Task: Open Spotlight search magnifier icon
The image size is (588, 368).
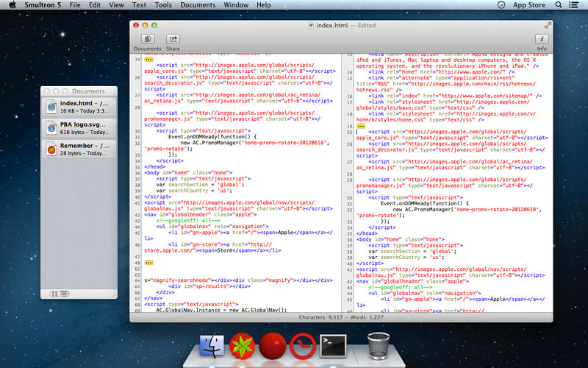Action: point(559,4)
